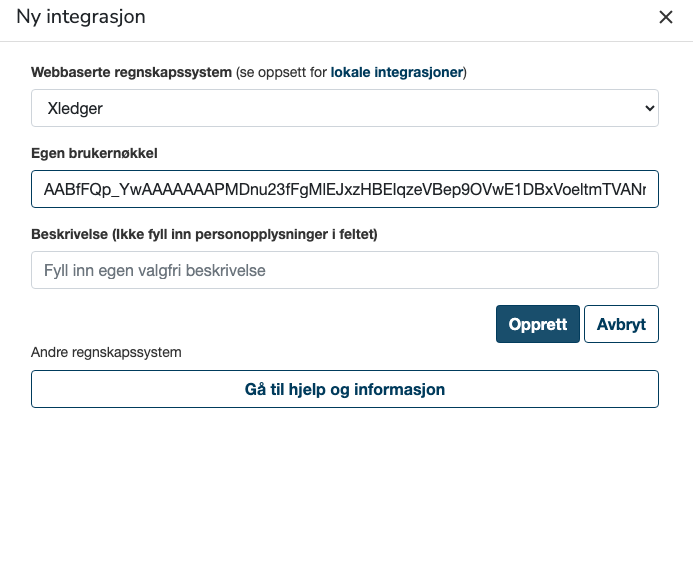
Task: Open the lokale integrasjoner link
Action: tap(396, 72)
